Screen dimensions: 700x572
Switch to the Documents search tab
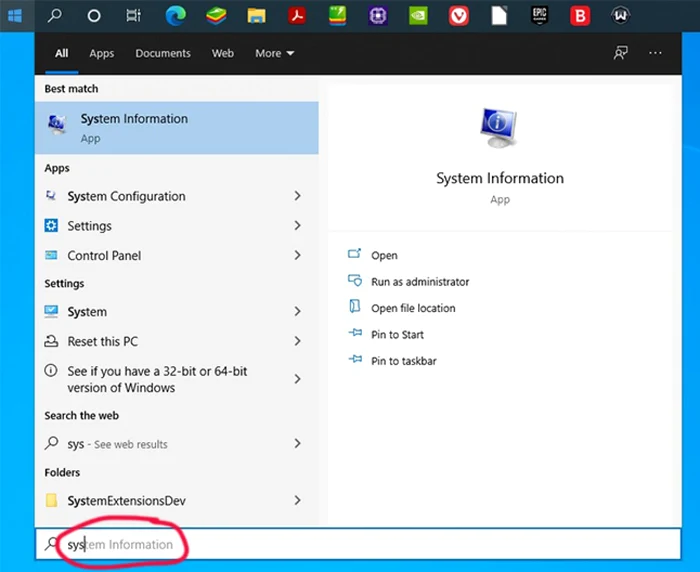pos(163,53)
